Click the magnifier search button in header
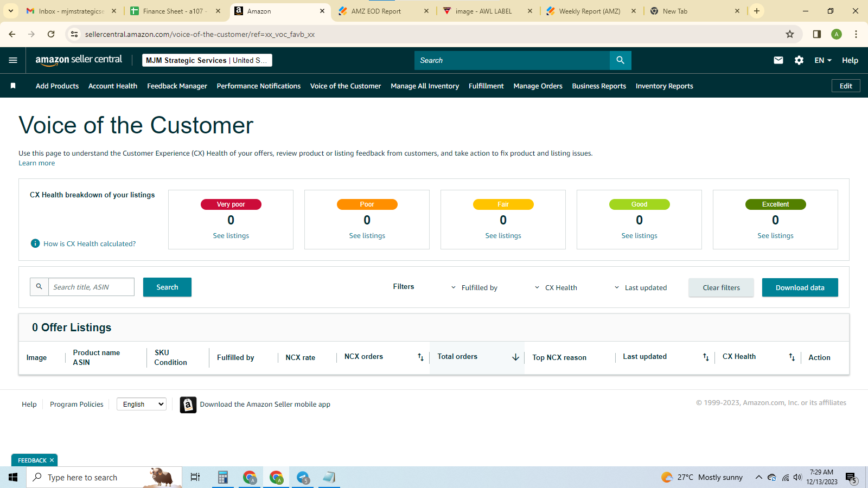Viewport: 868px width, 488px height. pyautogui.click(x=620, y=60)
